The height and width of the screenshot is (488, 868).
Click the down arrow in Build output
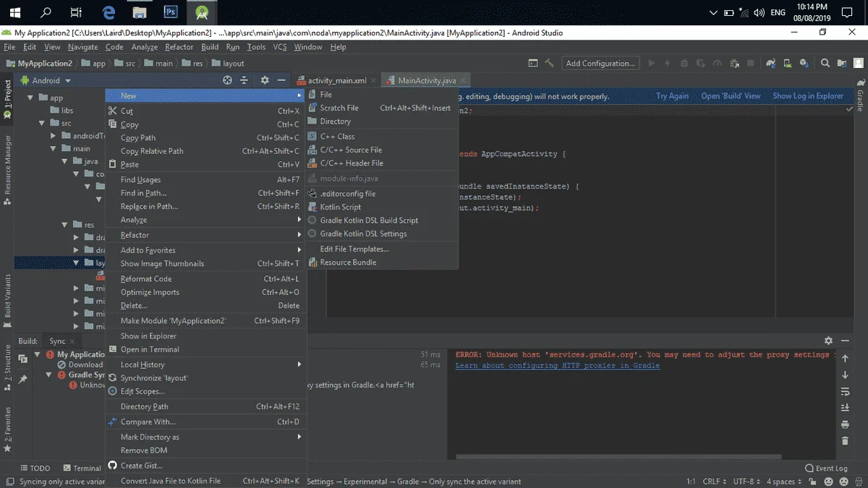(845, 375)
